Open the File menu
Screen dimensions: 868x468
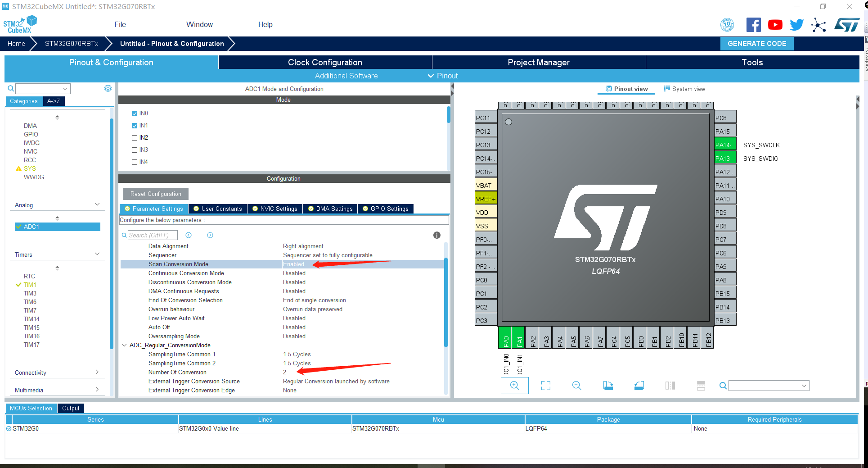(120, 24)
